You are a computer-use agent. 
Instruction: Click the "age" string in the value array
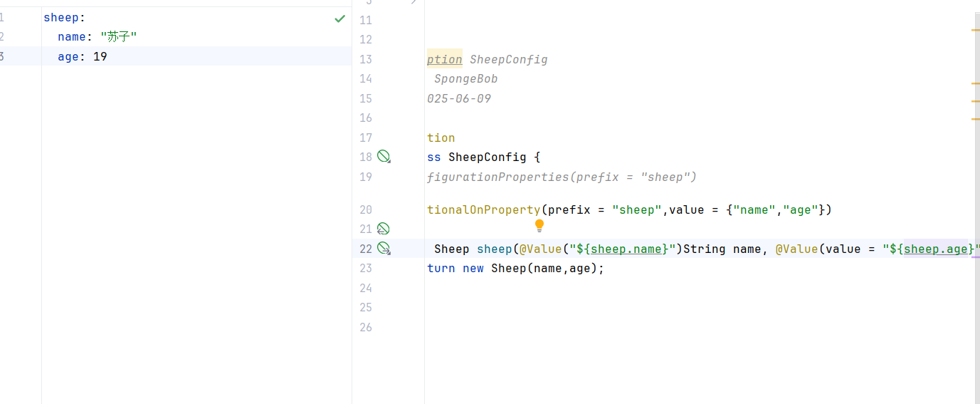(801, 210)
